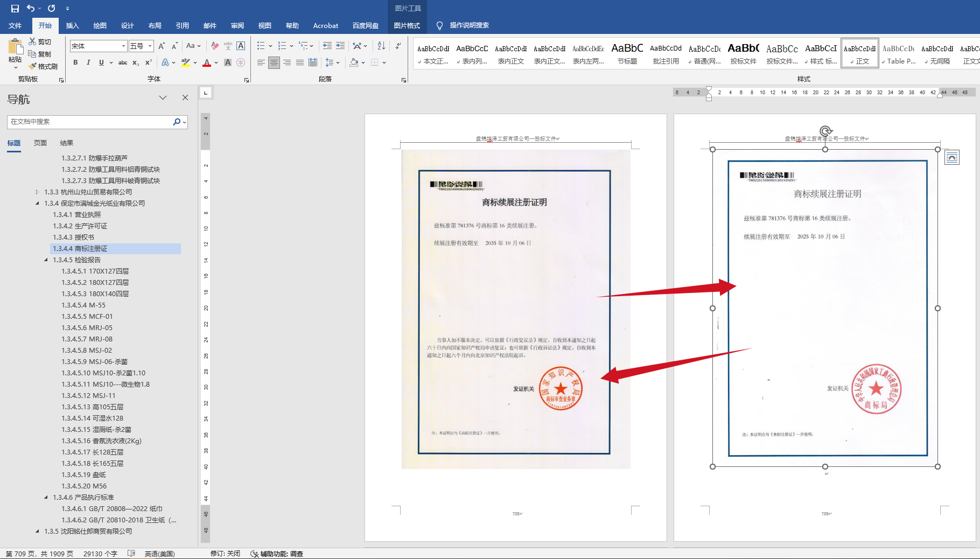Switch to the 页面 tab in navigation pane

40,143
